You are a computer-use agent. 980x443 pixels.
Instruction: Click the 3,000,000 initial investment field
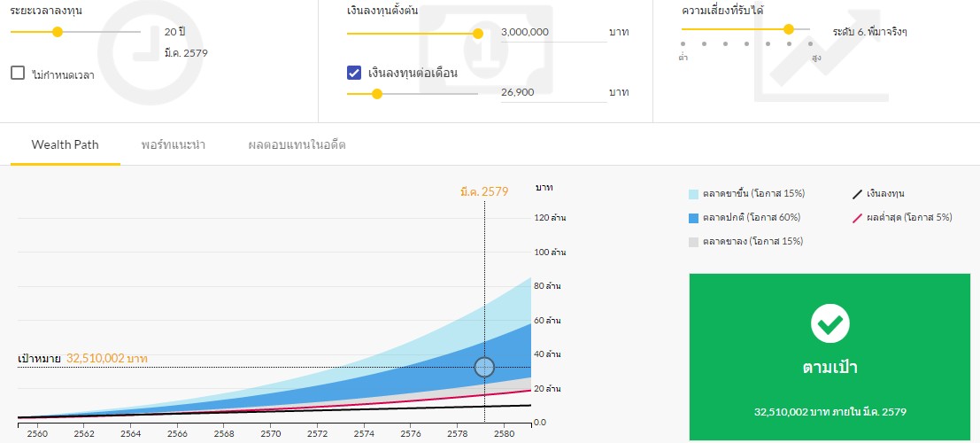coord(552,32)
